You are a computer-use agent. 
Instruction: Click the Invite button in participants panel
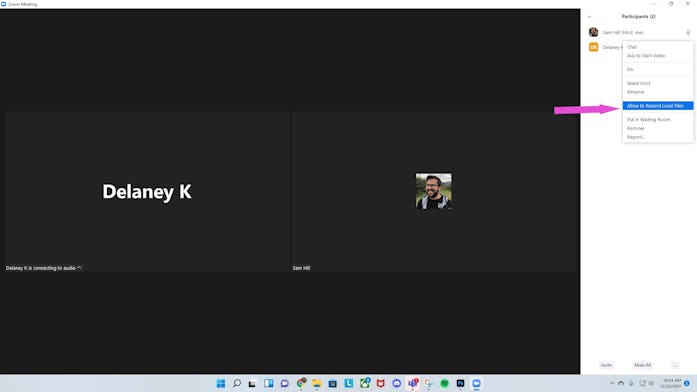606,365
